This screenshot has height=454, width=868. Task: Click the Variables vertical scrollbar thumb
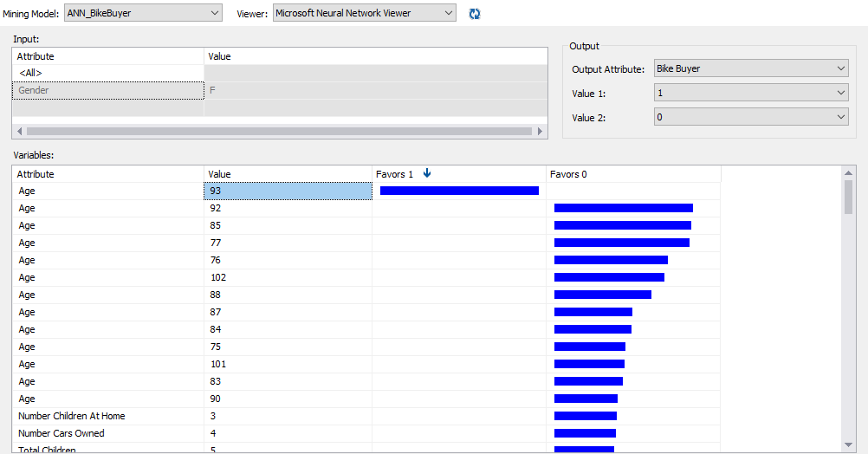[x=848, y=197]
